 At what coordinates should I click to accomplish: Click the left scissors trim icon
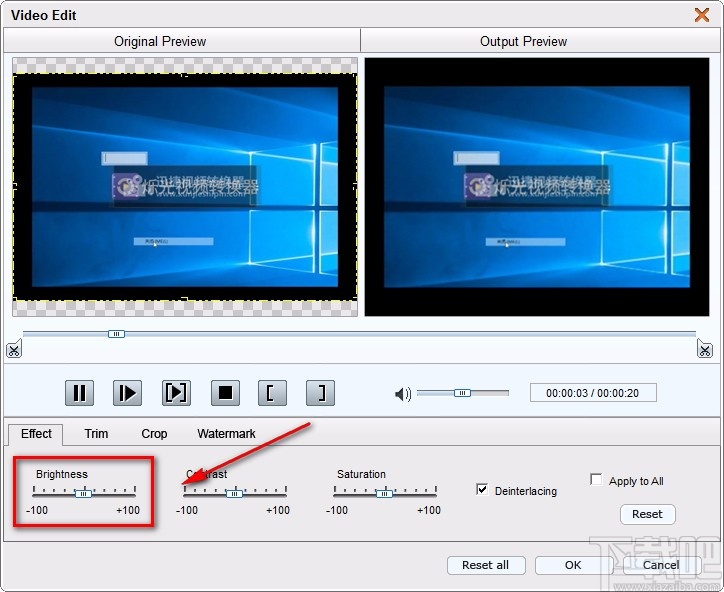click(14, 350)
